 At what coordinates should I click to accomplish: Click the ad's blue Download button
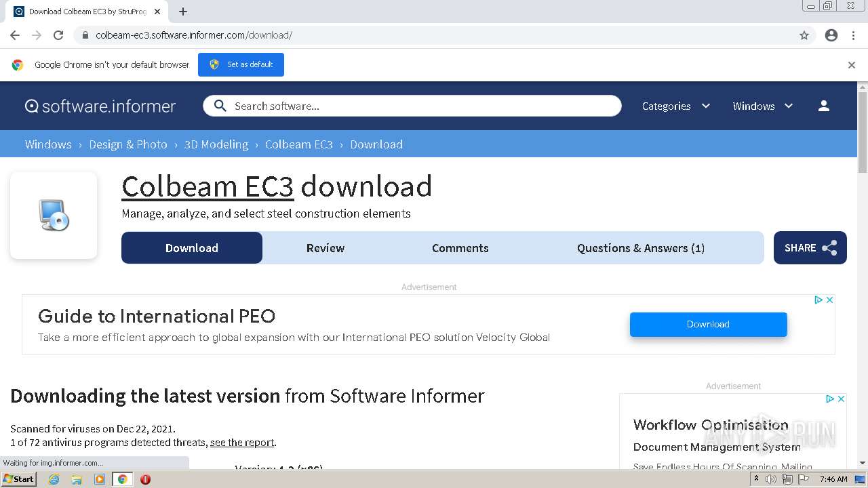[x=709, y=324]
